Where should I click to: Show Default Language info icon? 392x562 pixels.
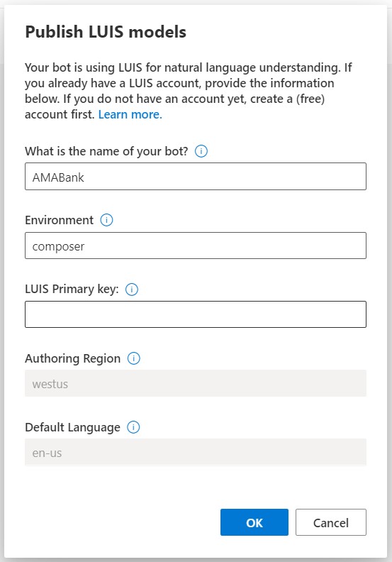pyautogui.click(x=133, y=427)
